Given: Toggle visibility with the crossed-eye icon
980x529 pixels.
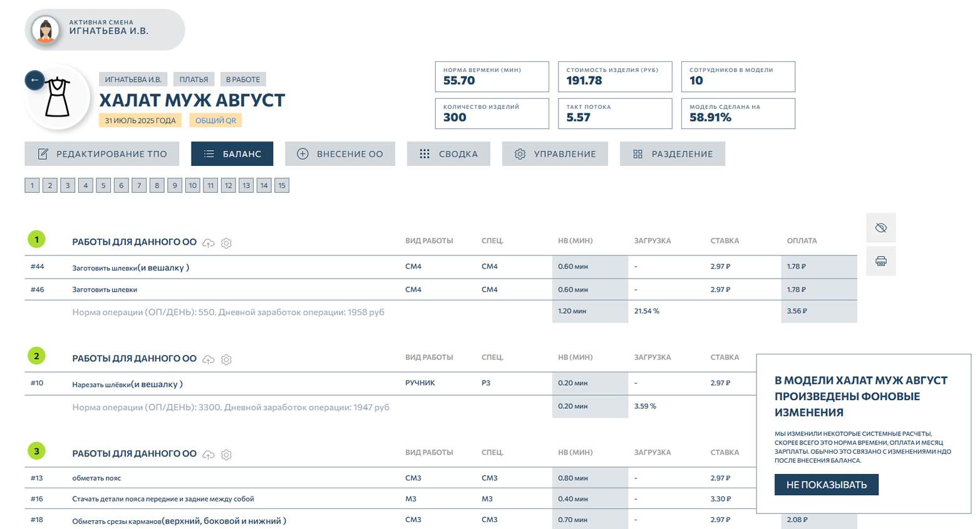Looking at the screenshot, I should 881,228.
